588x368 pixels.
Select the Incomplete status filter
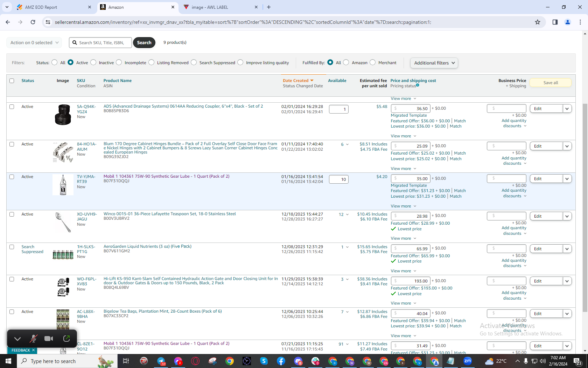(x=119, y=62)
